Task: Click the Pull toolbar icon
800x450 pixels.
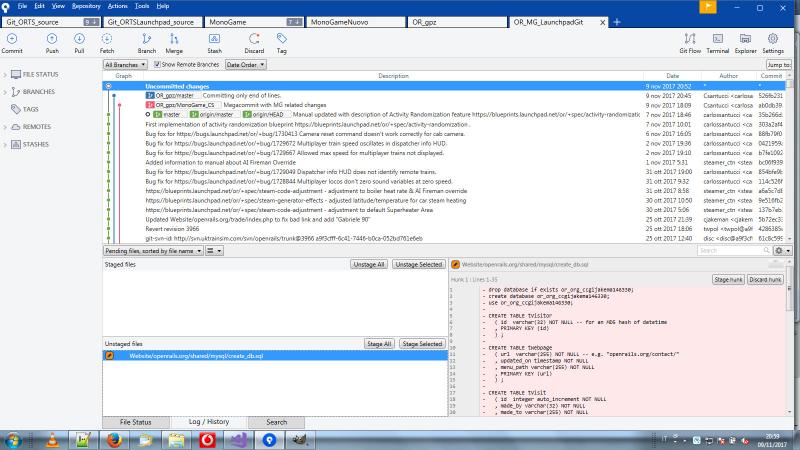Action: pyautogui.click(x=79, y=43)
